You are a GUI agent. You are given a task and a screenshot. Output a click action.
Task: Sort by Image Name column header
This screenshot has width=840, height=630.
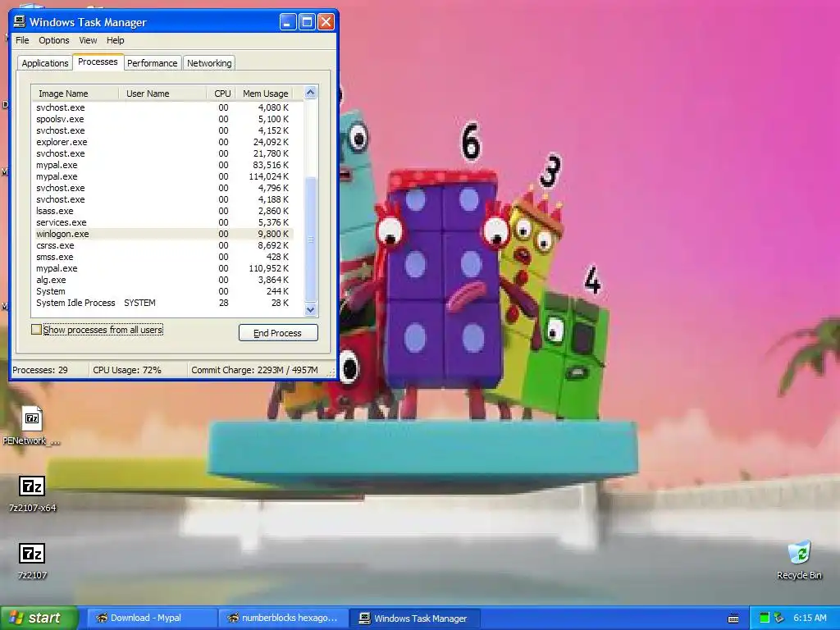(x=75, y=94)
